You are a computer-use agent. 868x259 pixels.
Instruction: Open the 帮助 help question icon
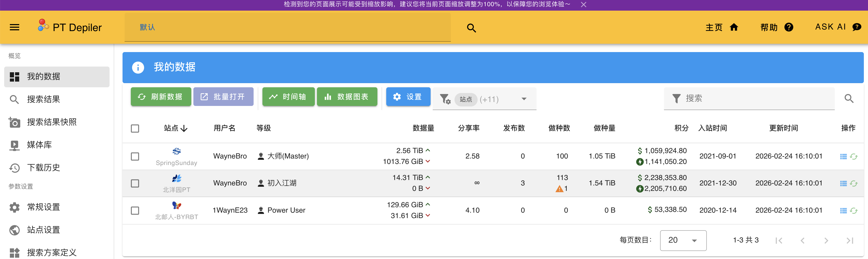789,27
